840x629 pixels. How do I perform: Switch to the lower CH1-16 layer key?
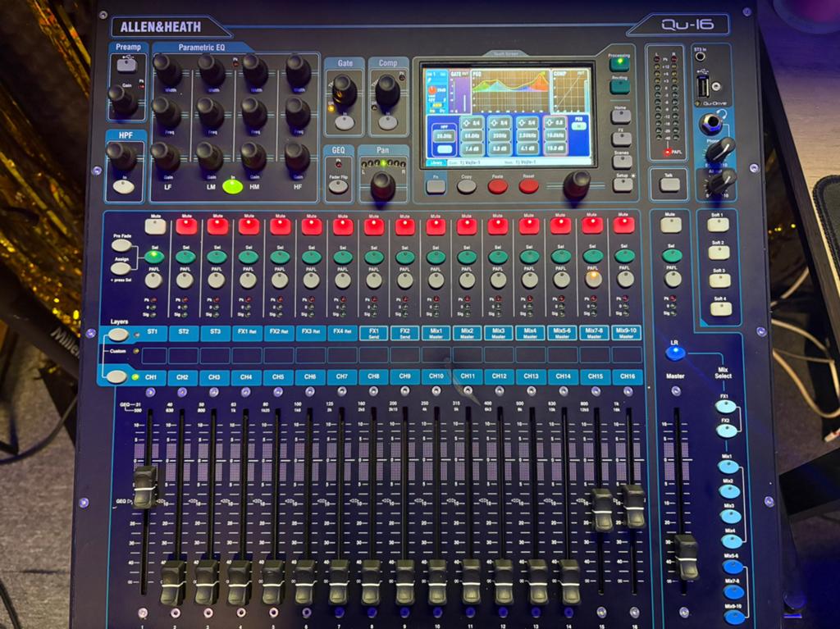point(116,376)
